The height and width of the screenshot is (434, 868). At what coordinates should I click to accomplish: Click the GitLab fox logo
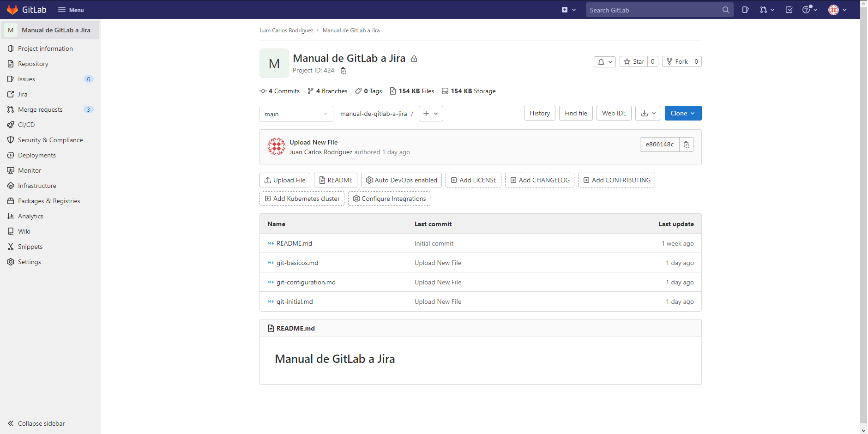(12, 10)
